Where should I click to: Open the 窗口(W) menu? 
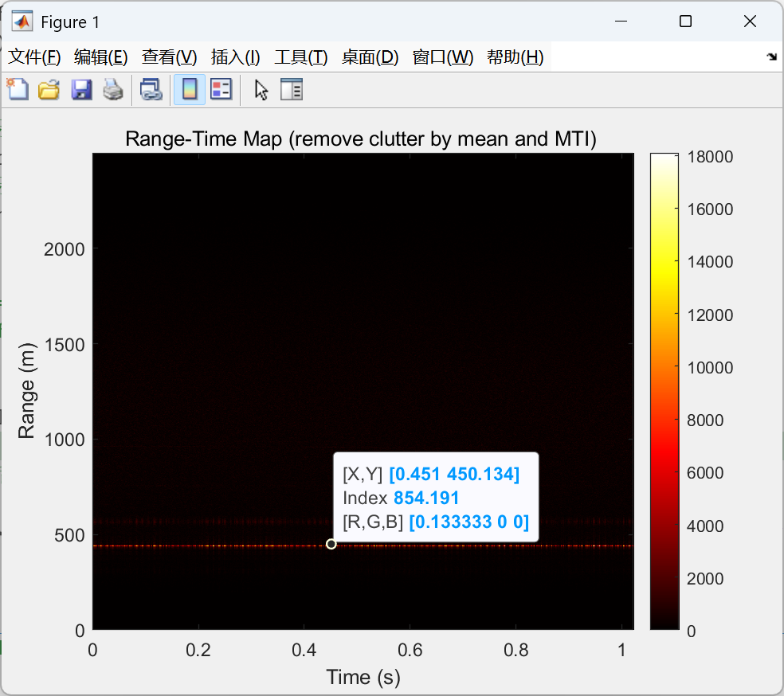[442, 57]
